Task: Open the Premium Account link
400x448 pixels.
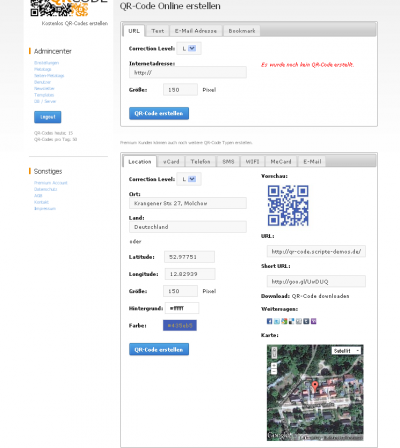Action: (51, 183)
